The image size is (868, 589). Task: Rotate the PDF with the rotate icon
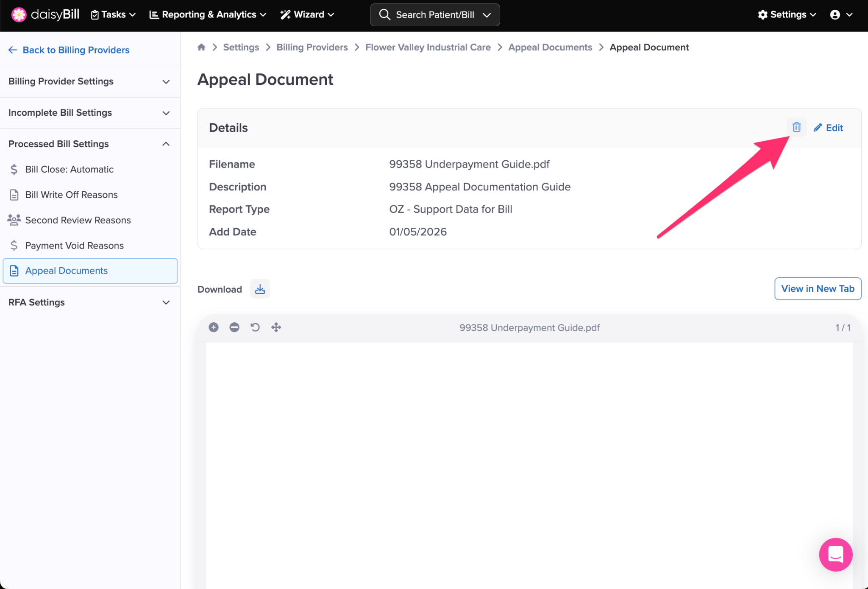tap(255, 327)
